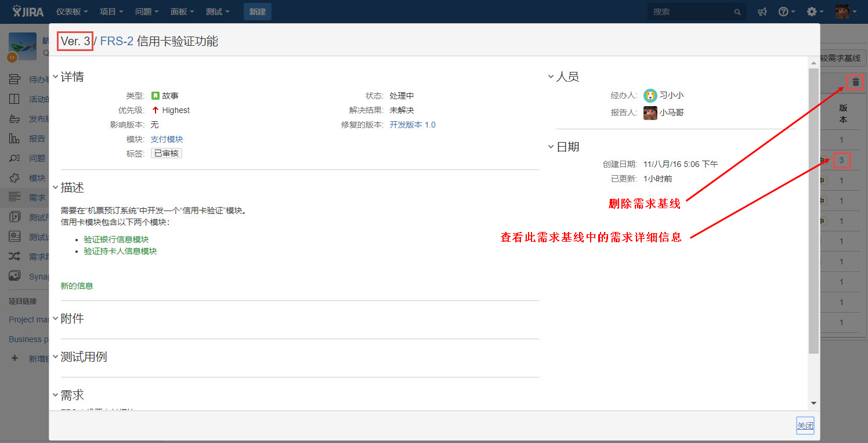Viewport: 868px width, 443px height.
Task: Open the 需求 requirements sidebar icon
Action: [x=15, y=197]
